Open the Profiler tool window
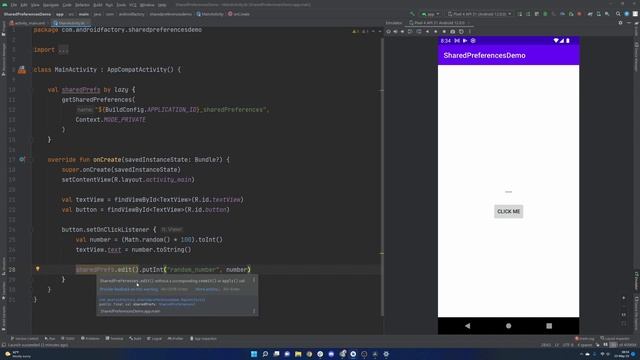The height and width of the screenshot is (360, 640). point(176,339)
